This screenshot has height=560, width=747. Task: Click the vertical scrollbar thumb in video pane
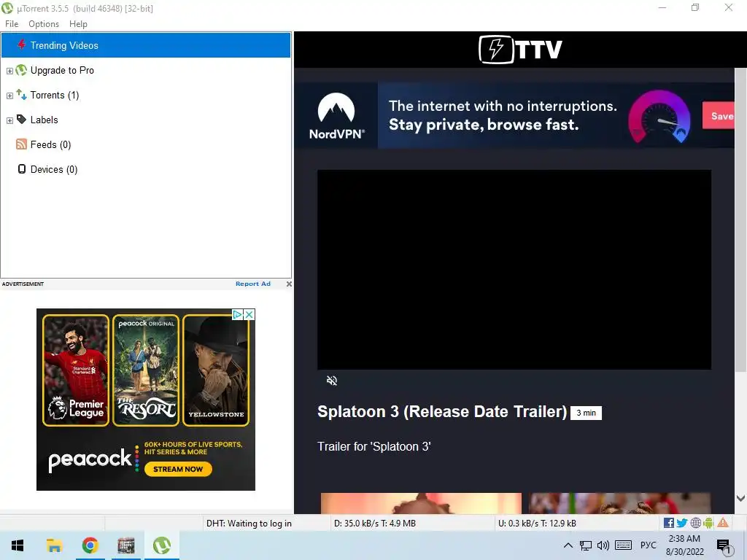pos(741,219)
